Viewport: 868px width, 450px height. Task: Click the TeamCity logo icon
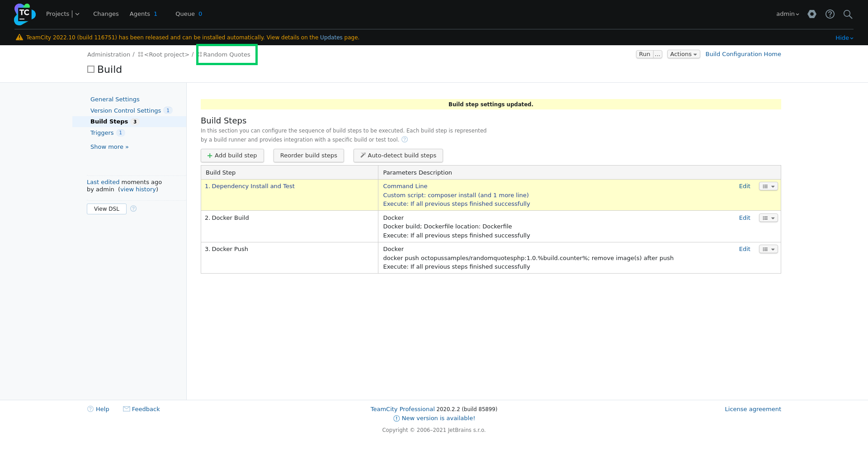click(x=24, y=14)
